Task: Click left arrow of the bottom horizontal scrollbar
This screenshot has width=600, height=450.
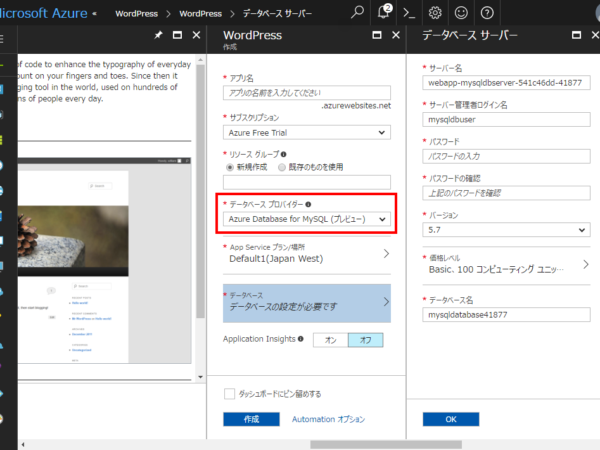Action: (x=23, y=445)
